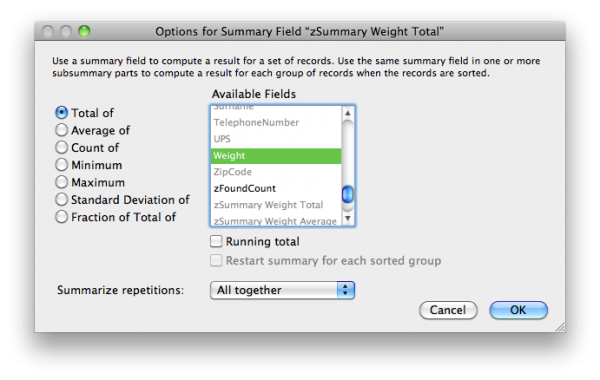The width and height of the screenshot is (600, 380).
Task: Select the Total of radio button
Action: [x=61, y=113]
